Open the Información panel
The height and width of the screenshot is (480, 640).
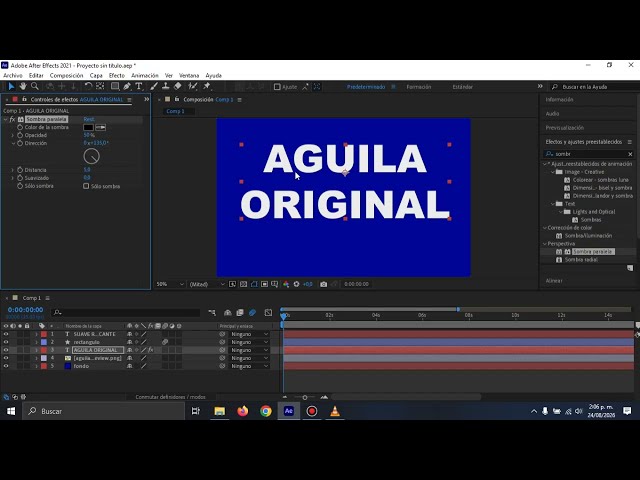(x=559, y=100)
